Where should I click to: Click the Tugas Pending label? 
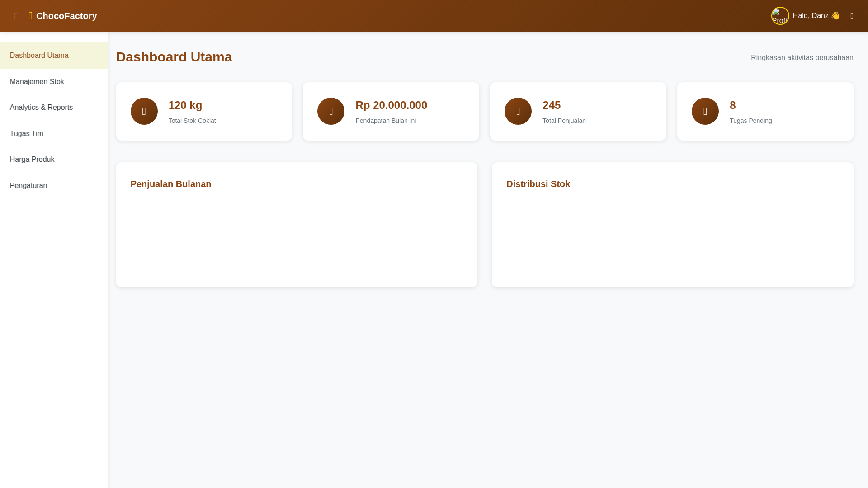tap(751, 121)
